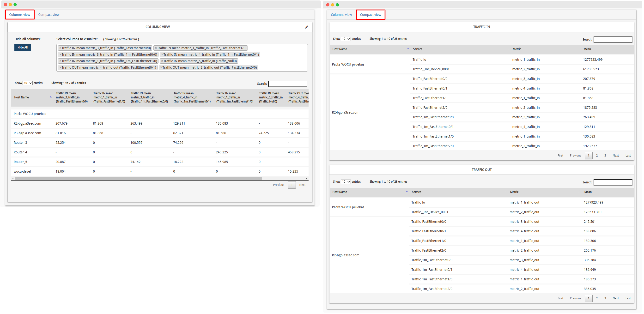The image size is (644, 314).
Task: Click the Router_5 host name cell
Action: (20, 162)
